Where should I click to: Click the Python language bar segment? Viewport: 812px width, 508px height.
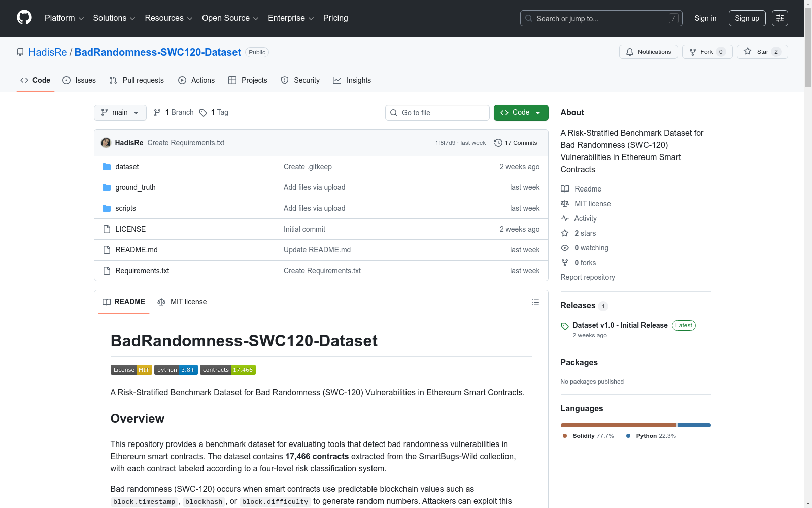(x=694, y=425)
